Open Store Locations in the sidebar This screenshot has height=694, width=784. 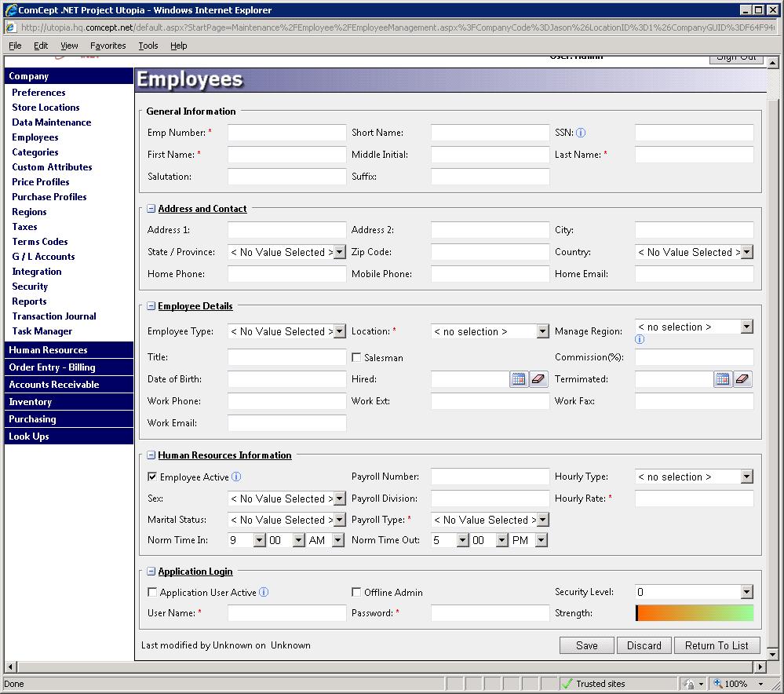click(x=46, y=108)
